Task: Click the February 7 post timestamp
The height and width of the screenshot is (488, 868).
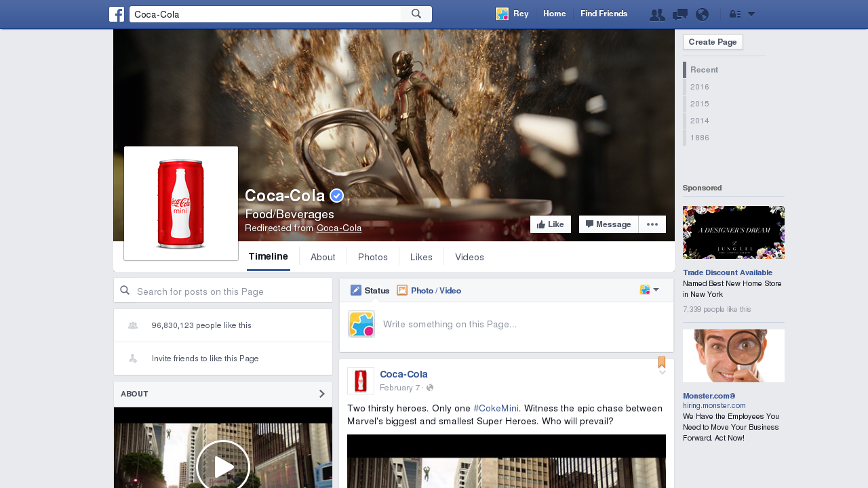Action: click(399, 388)
